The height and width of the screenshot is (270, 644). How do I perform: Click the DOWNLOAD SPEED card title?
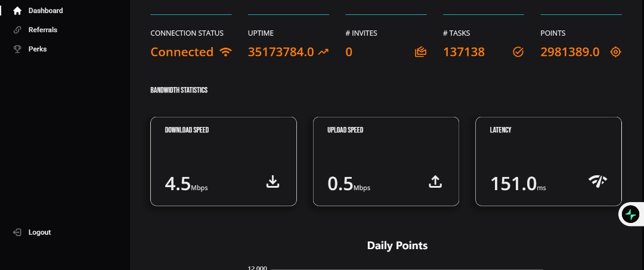[x=187, y=130]
